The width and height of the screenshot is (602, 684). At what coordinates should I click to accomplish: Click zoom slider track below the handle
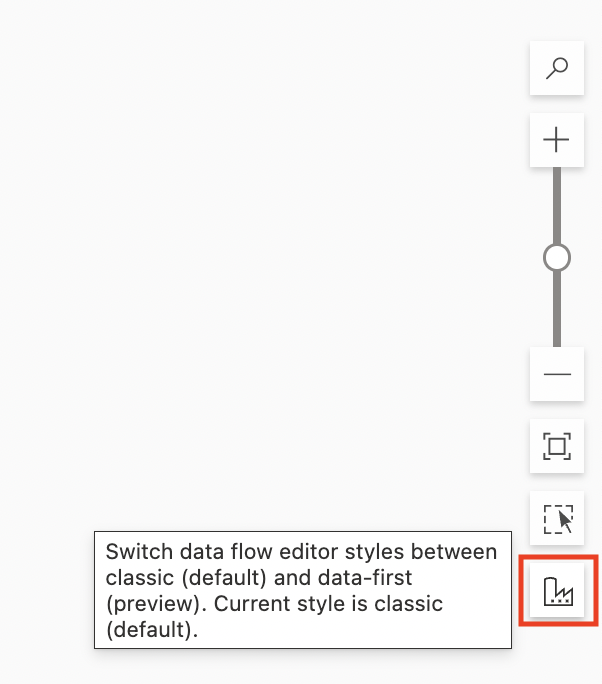tap(557, 309)
